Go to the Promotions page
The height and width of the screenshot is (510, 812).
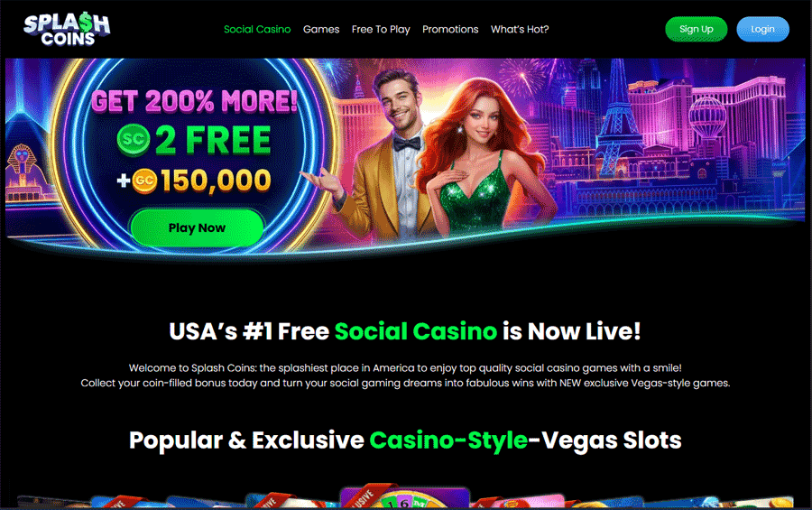[x=450, y=30]
